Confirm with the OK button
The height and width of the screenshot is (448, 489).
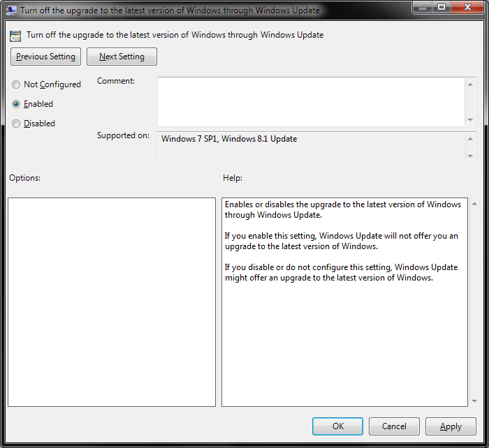[337, 426]
